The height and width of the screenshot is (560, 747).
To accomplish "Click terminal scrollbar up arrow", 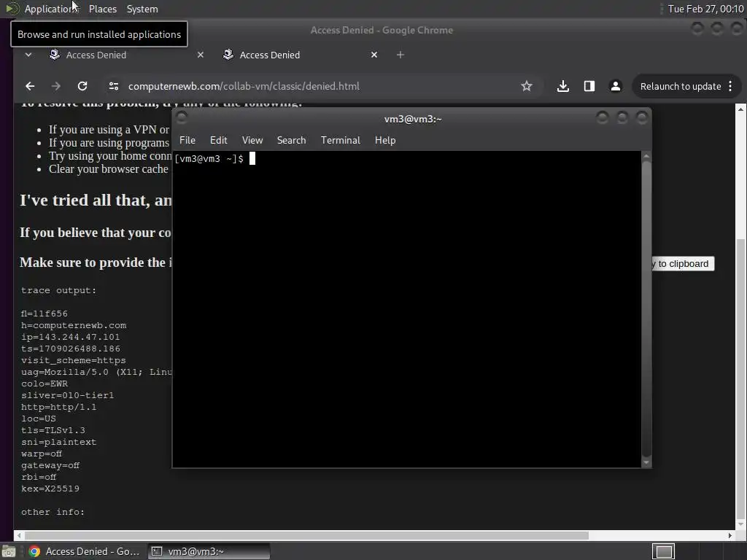I will click(x=646, y=156).
